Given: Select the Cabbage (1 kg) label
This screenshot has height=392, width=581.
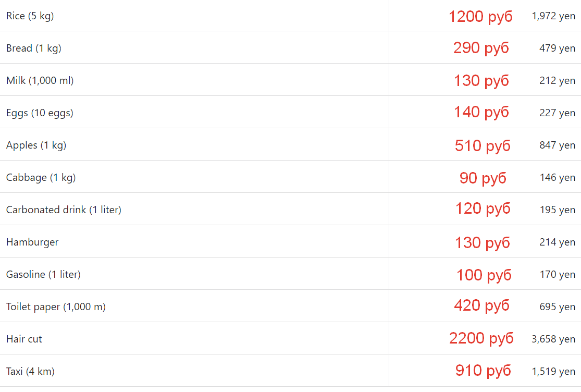Looking at the screenshot, I should (41, 177).
